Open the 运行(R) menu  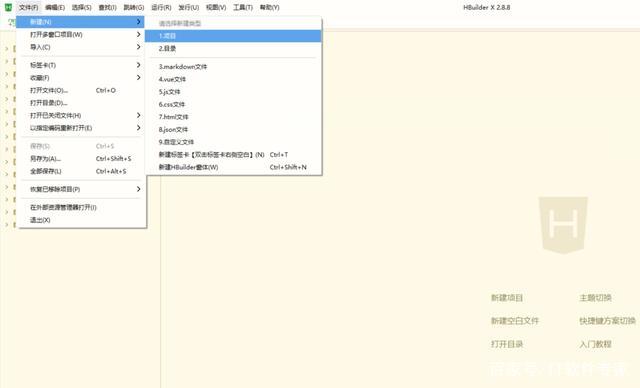point(161,7)
